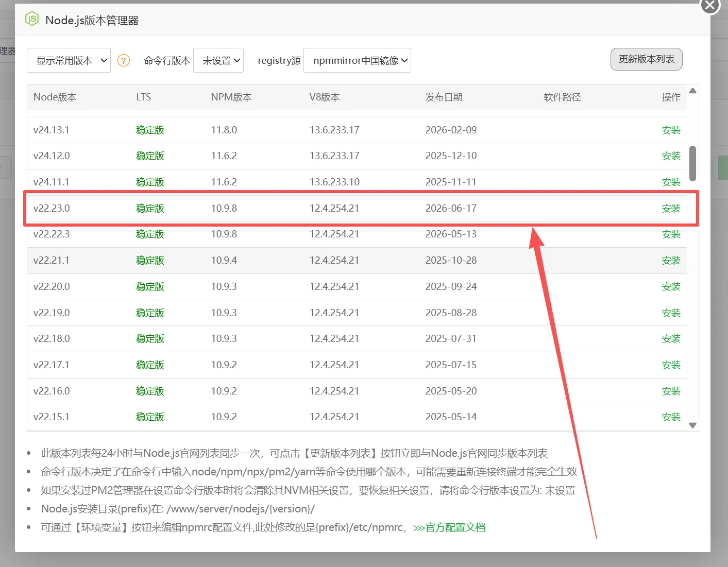Click the 稳定版 label in v22.15.1 row
728x567 pixels.
pos(150,417)
